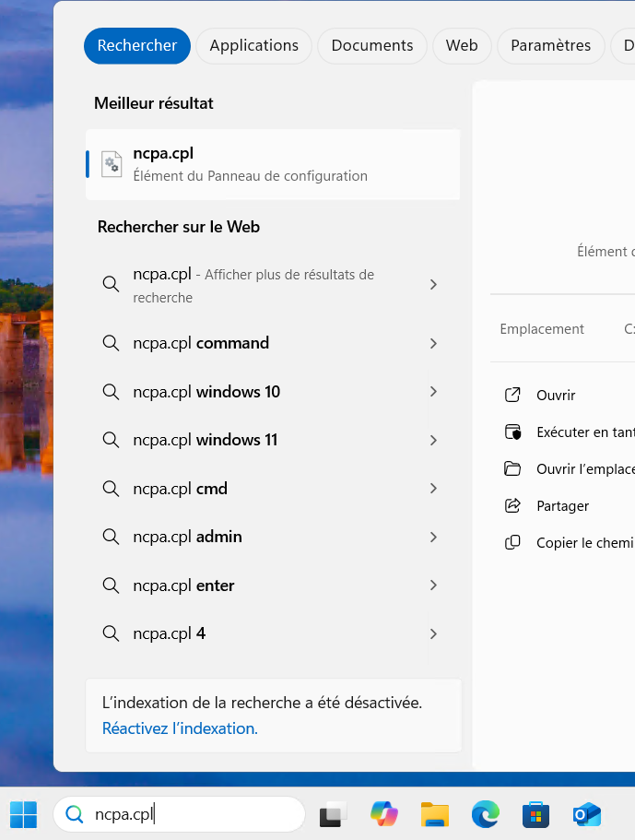This screenshot has width=635, height=840.
Task: Switch to the Applications filter tab
Action: pyautogui.click(x=253, y=45)
